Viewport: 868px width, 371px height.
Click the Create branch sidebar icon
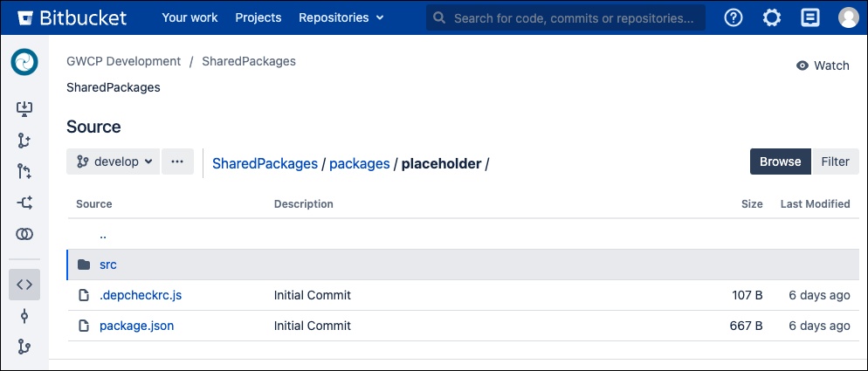pyautogui.click(x=24, y=141)
